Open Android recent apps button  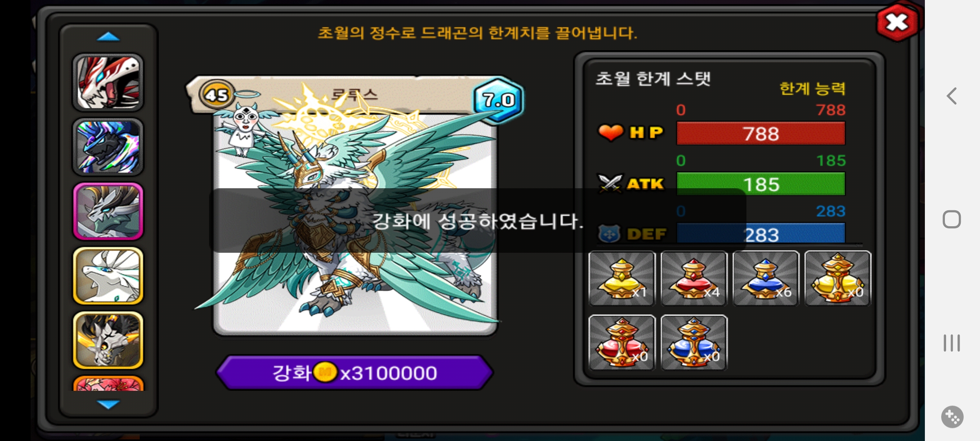coord(952,343)
